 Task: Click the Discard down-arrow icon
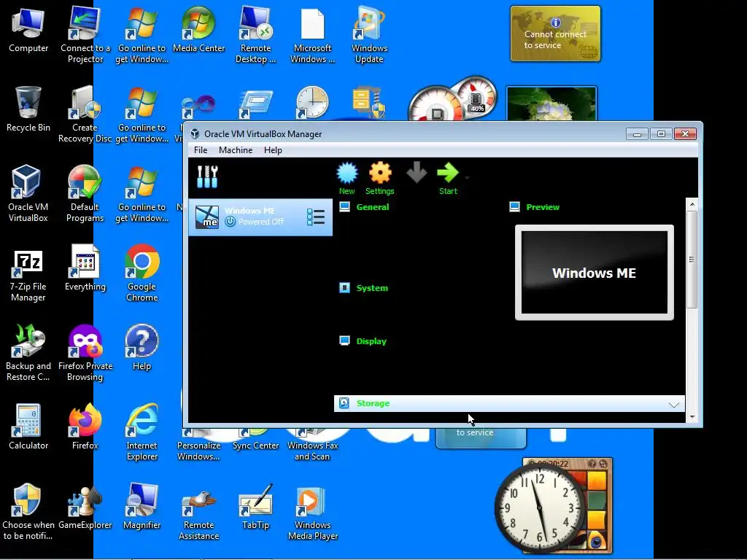(417, 173)
